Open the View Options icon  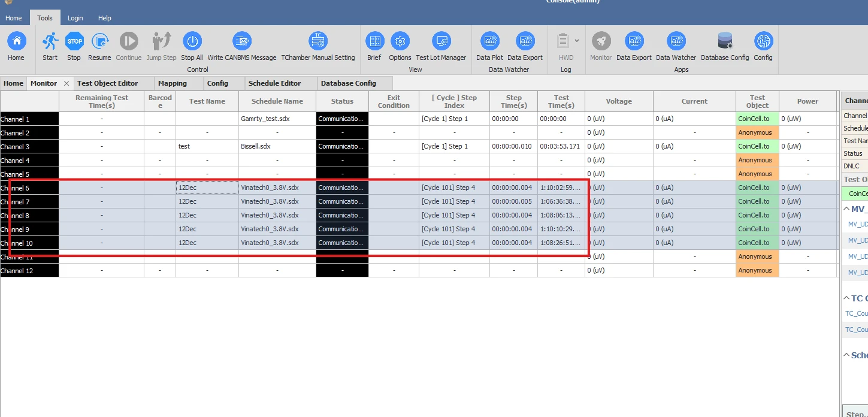400,41
